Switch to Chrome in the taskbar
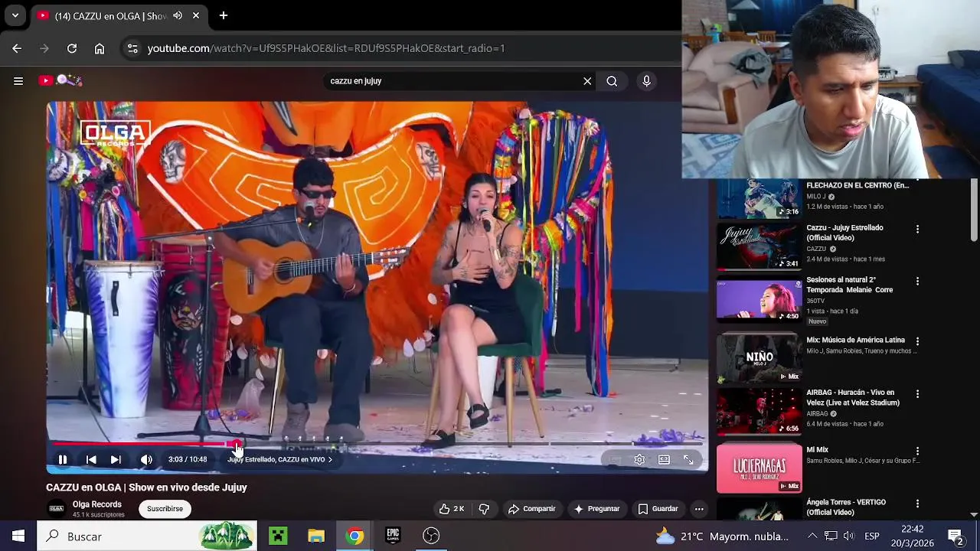980x551 pixels. [x=354, y=536]
